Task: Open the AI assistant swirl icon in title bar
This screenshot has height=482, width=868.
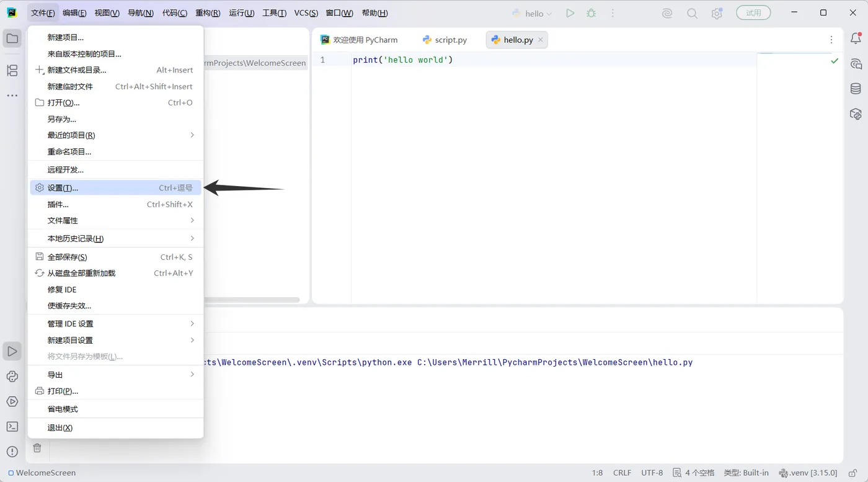Action: pos(667,13)
